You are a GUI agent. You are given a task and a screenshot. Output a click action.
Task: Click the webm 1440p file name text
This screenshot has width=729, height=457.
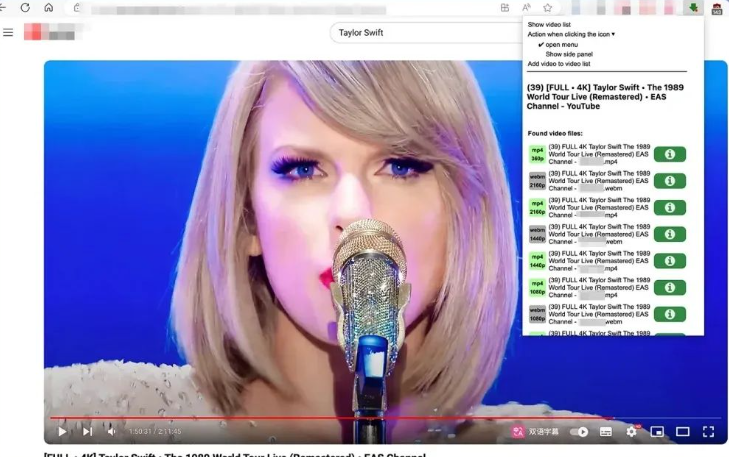599,234
